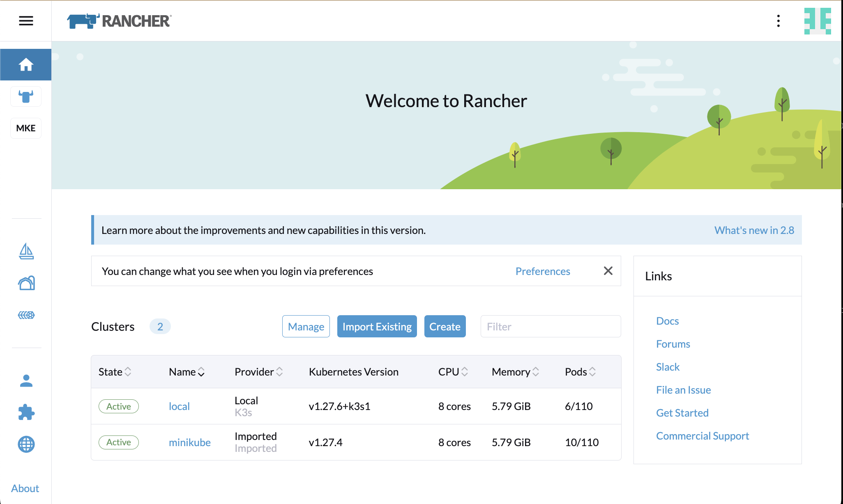The width and height of the screenshot is (843, 504).
Task: Open the Docs link
Action: pyautogui.click(x=668, y=321)
